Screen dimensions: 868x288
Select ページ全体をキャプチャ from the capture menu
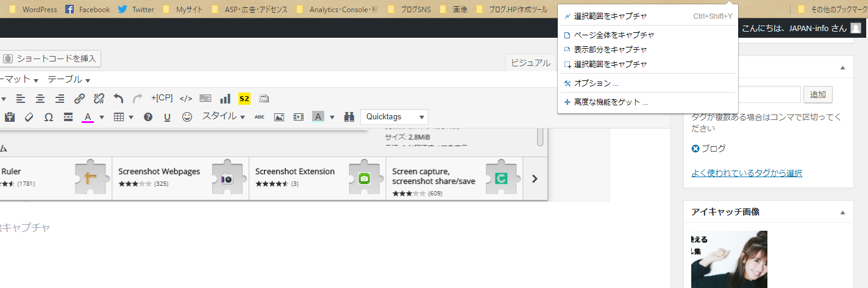tap(614, 35)
